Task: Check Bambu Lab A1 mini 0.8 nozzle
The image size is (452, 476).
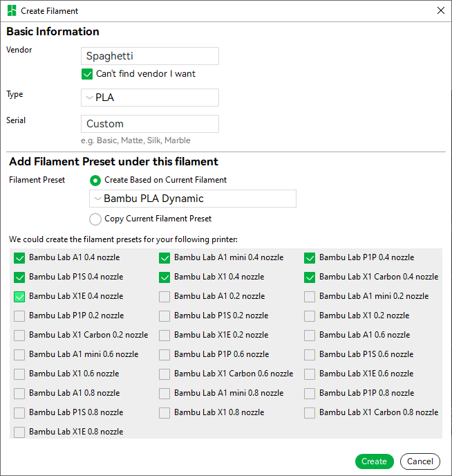Action: (x=164, y=394)
